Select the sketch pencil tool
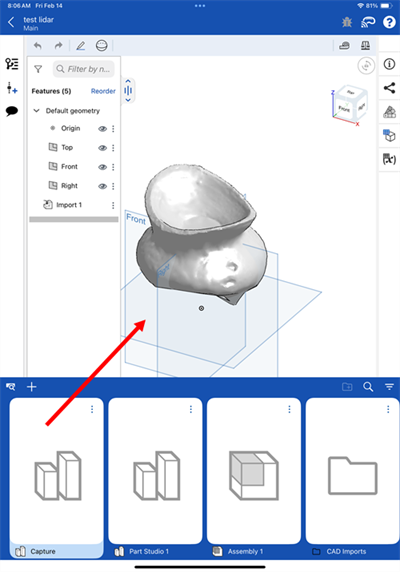The image size is (400, 572). (x=81, y=46)
